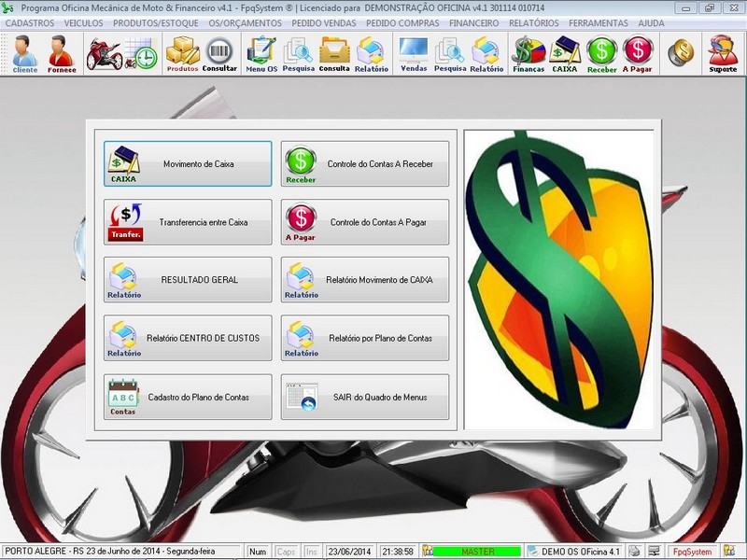Open the Consultar barcode icon
Viewport: 747px width, 560px height.
click(219, 53)
